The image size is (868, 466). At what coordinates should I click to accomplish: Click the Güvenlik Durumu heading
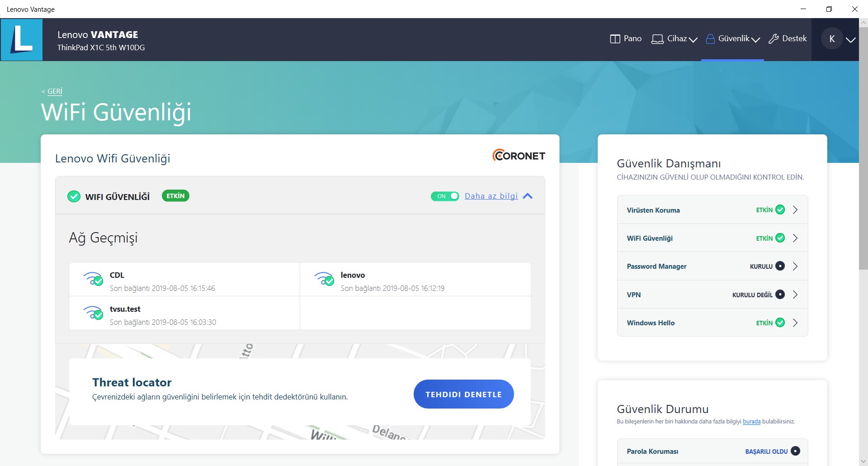(663, 409)
